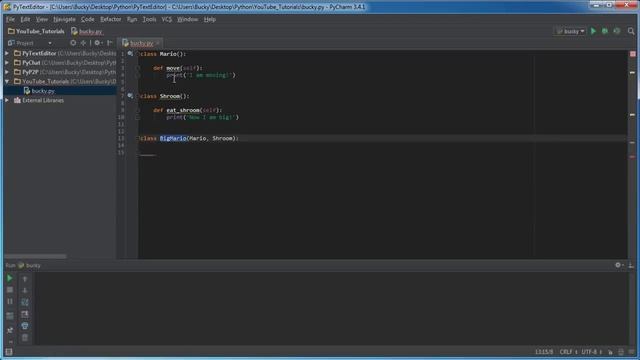Open the Navigate menu

click(64, 19)
